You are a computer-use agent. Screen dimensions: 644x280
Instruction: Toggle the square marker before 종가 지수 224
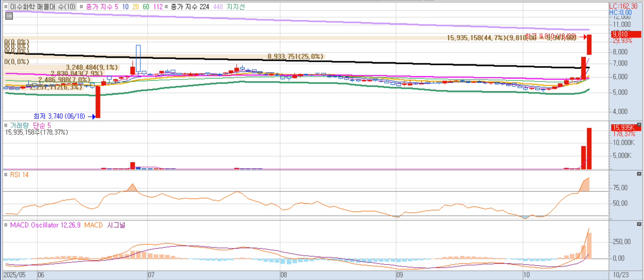[166, 7]
